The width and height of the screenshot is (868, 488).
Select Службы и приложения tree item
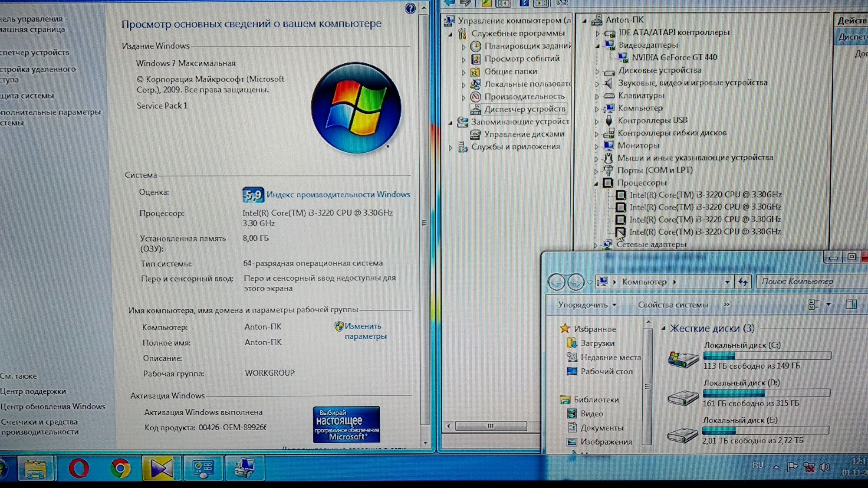coord(515,147)
